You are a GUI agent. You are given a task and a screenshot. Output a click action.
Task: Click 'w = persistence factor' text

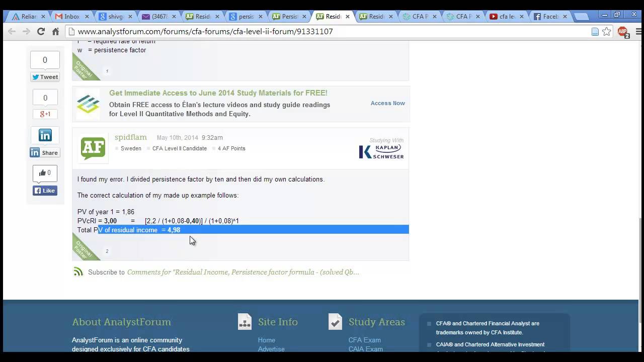click(x=112, y=50)
